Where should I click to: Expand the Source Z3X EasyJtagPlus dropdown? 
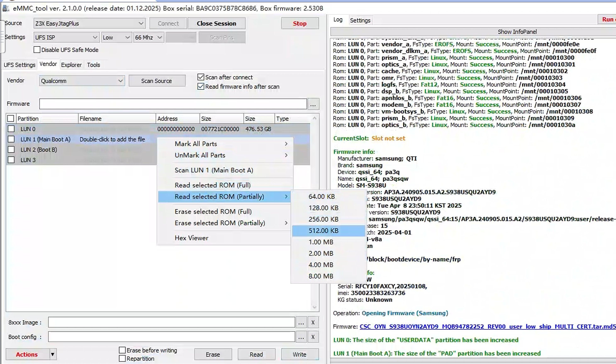click(141, 24)
